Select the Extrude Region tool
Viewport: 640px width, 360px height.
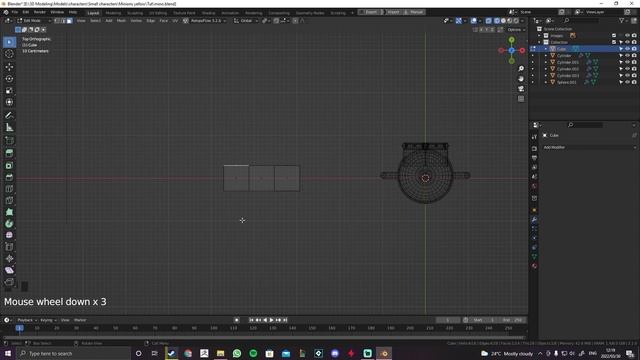(x=9, y=153)
